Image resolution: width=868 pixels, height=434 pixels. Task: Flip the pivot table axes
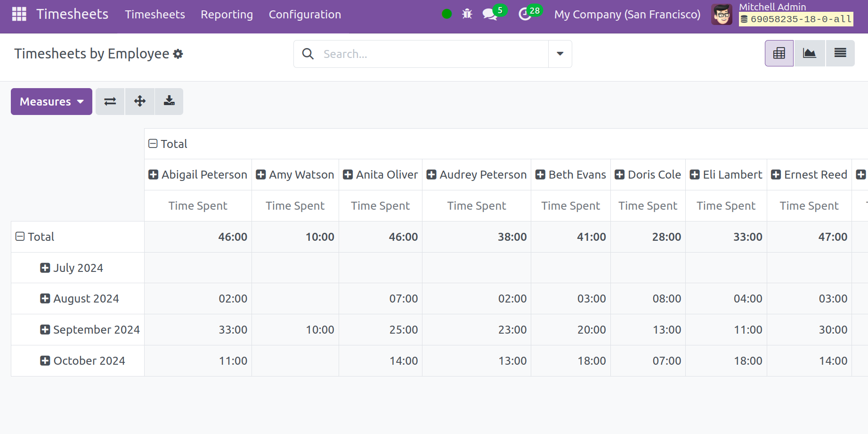(x=110, y=101)
